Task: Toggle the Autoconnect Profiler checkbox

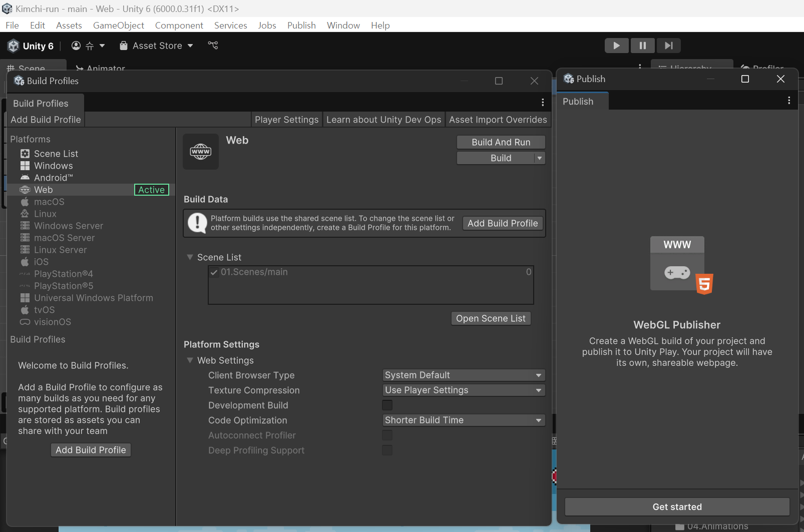Action: pos(387,435)
